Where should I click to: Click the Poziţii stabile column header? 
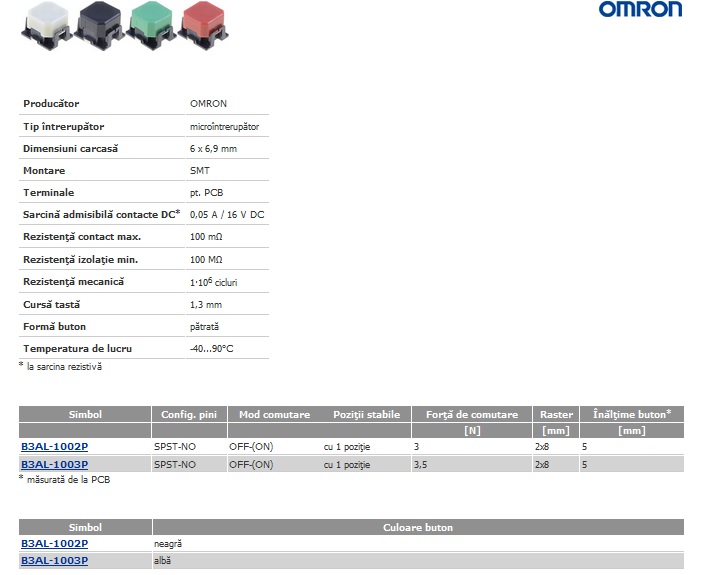click(367, 414)
